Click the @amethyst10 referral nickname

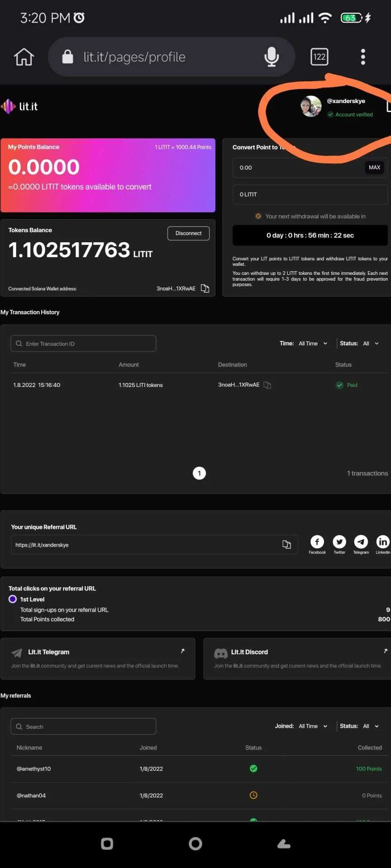click(34, 769)
